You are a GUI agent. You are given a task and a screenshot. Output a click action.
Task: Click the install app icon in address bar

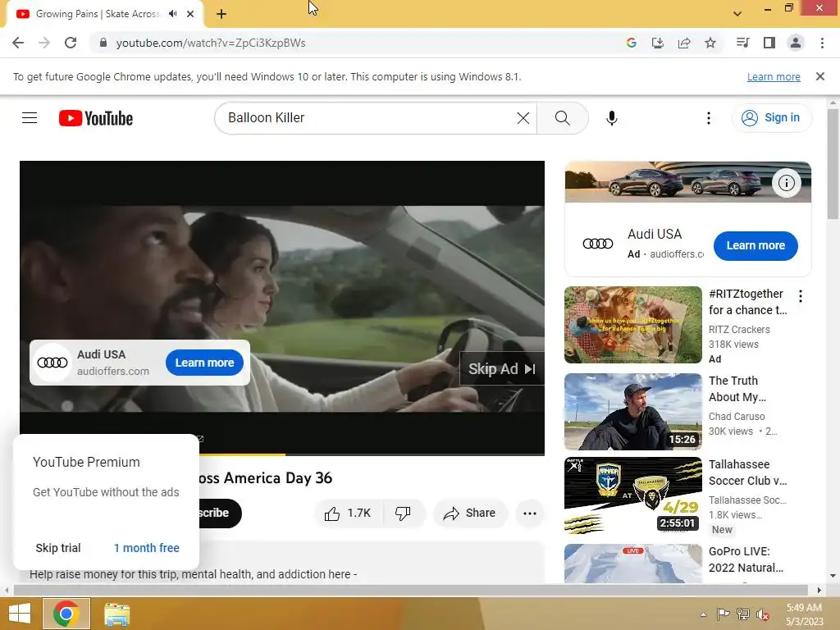(x=657, y=43)
